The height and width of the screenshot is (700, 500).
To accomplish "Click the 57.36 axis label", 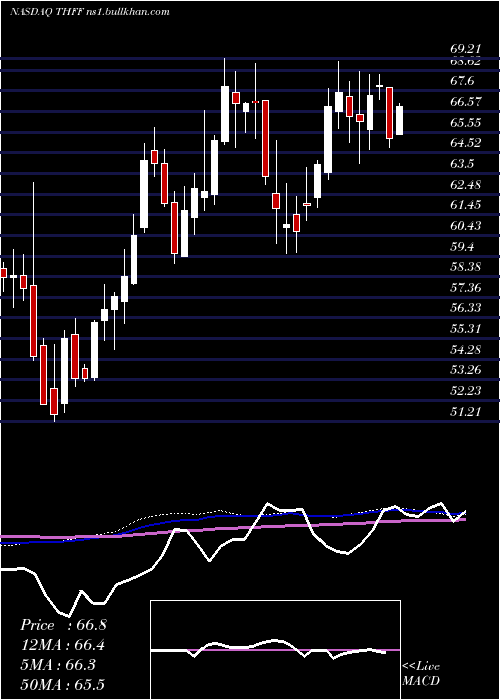I will [x=466, y=288].
